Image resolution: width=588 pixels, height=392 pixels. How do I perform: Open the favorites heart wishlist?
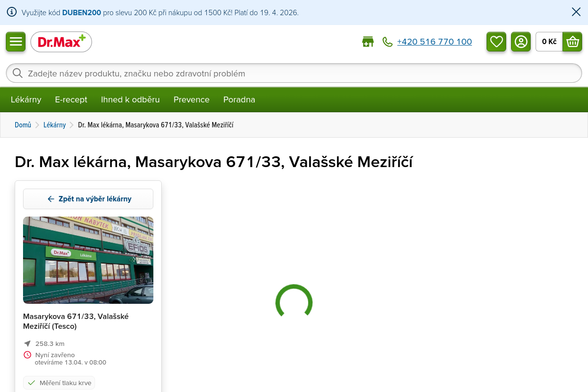[496, 42]
